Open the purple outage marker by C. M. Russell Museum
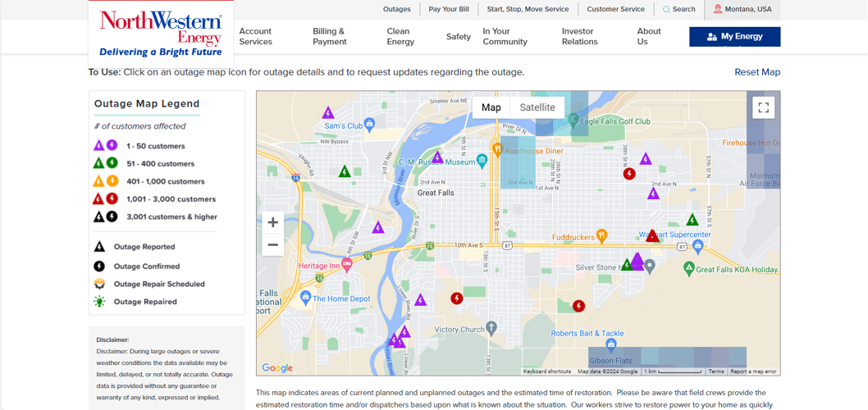868x410 pixels. point(437,157)
